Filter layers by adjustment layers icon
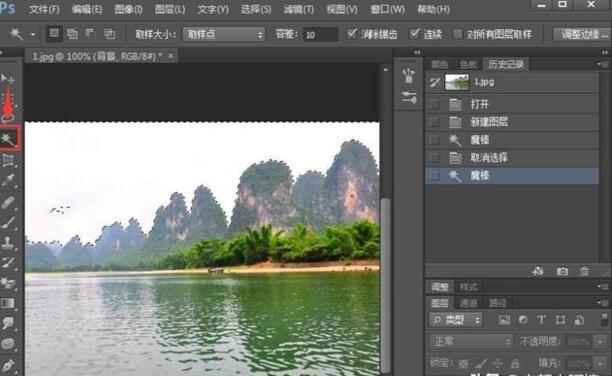Viewport: 612px width, 376px height. coord(523,320)
